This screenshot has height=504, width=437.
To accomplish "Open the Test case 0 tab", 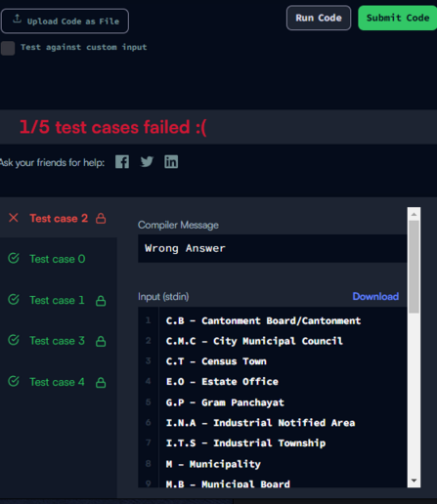I will [59, 259].
